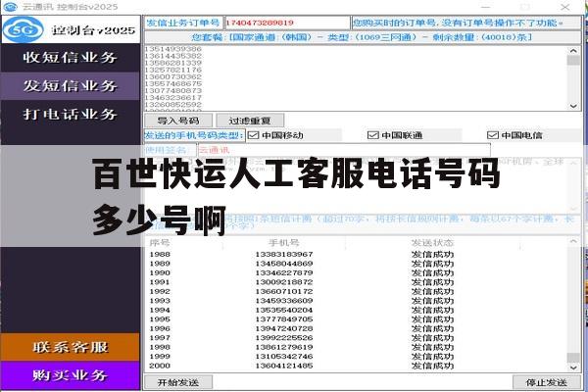The height and width of the screenshot is (392, 588).
Task: Click number list scrollbar up arrow
Action: (x=573, y=50)
